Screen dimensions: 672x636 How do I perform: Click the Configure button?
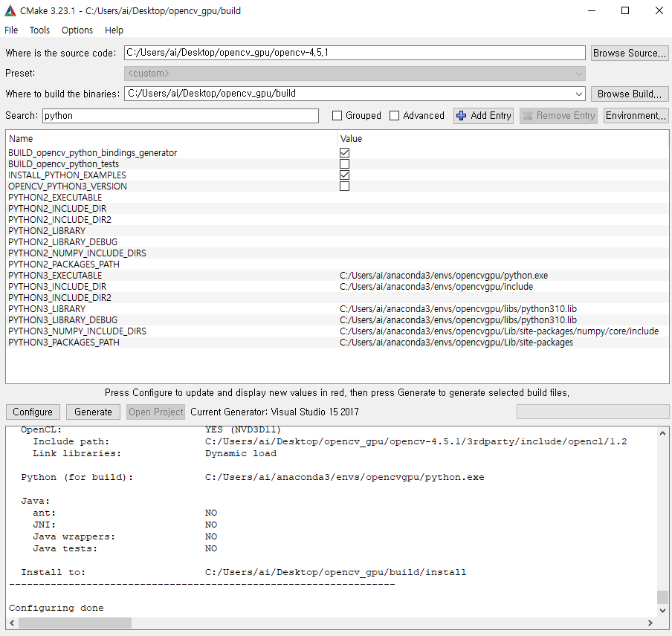tap(33, 412)
